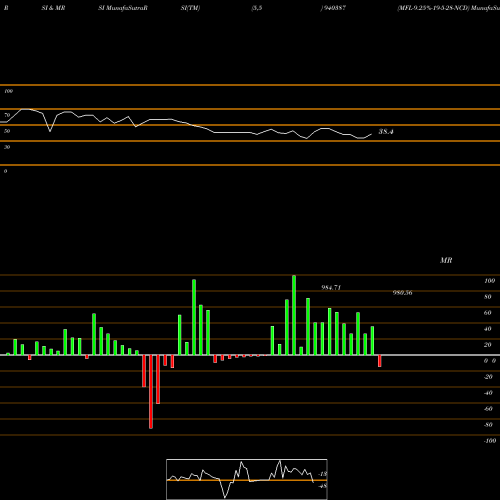The width and height of the screenshot is (500, 500).
Task: Click the 980.56 price label
Action: [x=402, y=293]
